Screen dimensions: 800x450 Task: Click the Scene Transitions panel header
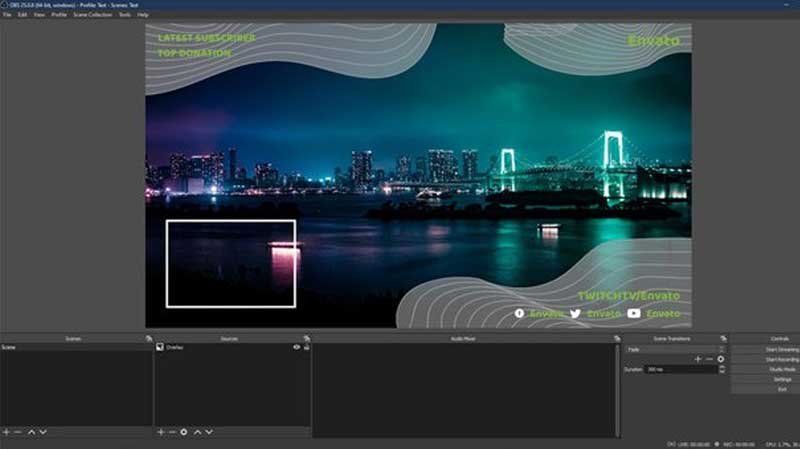point(671,339)
